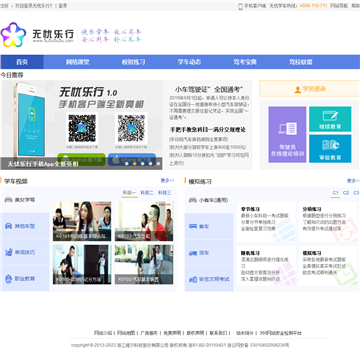
Task: Click the 免责声明 footer link
Action: (x=172, y=333)
